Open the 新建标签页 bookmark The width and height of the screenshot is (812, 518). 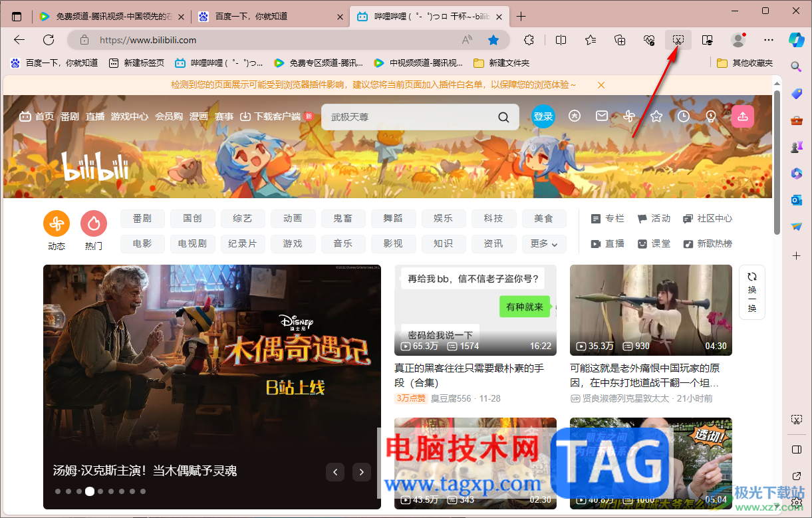137,63
